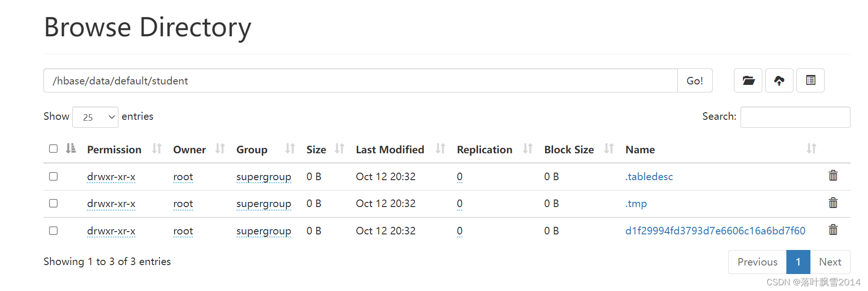Viewport: 868px width, 291px height.
Task: Go to the Next page
Action: click(830, 262)
